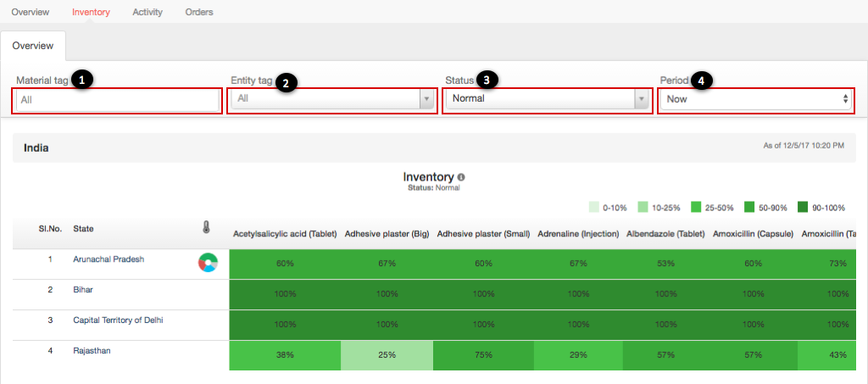Click the As of 12/5/17 timestamp

point(804,146)
